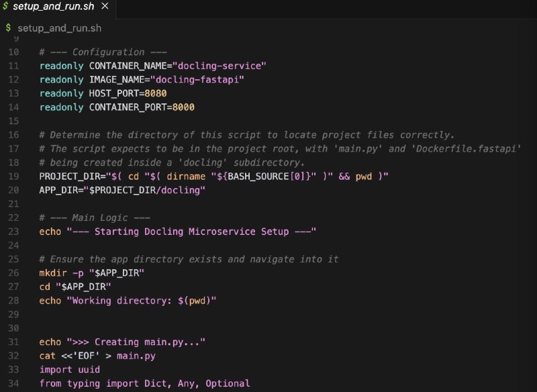Image resolution: width=537 pixels, height=392 pixels.
Task: Click the 'EOF' heredoc marker
Action: click(x=86, y=356)
